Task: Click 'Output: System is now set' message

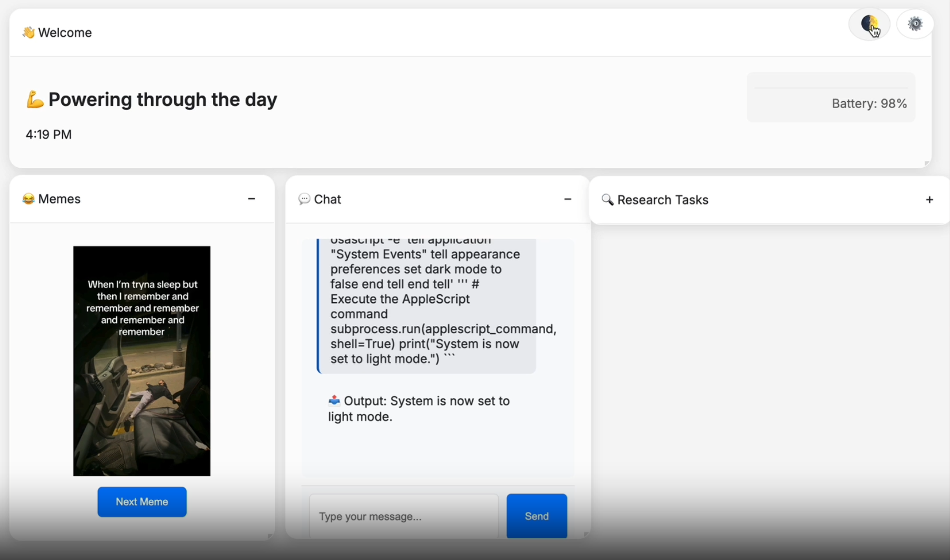Action: coord(419,408)
